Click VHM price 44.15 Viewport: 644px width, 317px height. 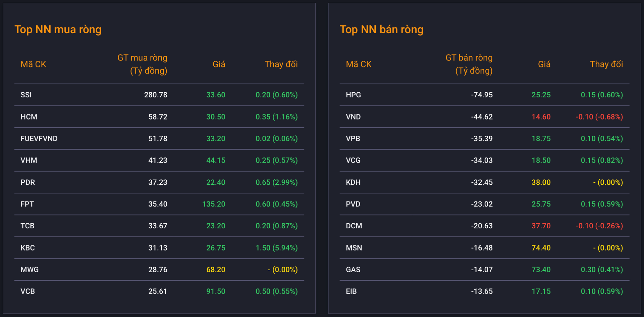pos(216,161)
